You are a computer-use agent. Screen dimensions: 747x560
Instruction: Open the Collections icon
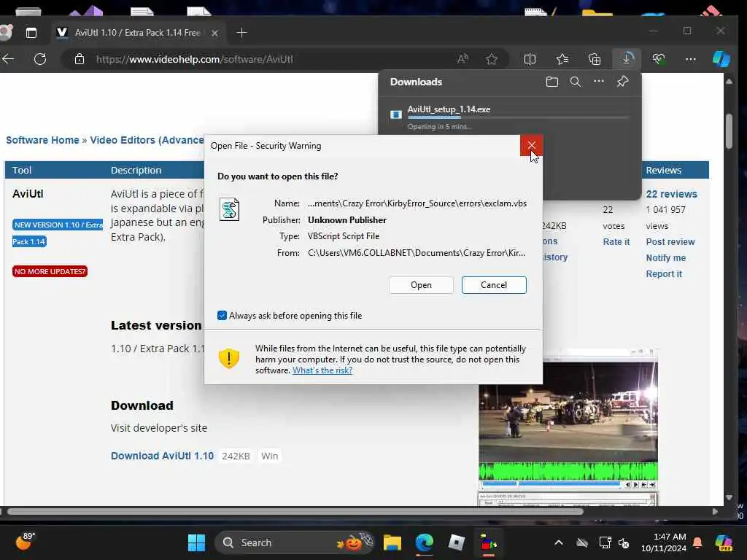click(595, 59)
